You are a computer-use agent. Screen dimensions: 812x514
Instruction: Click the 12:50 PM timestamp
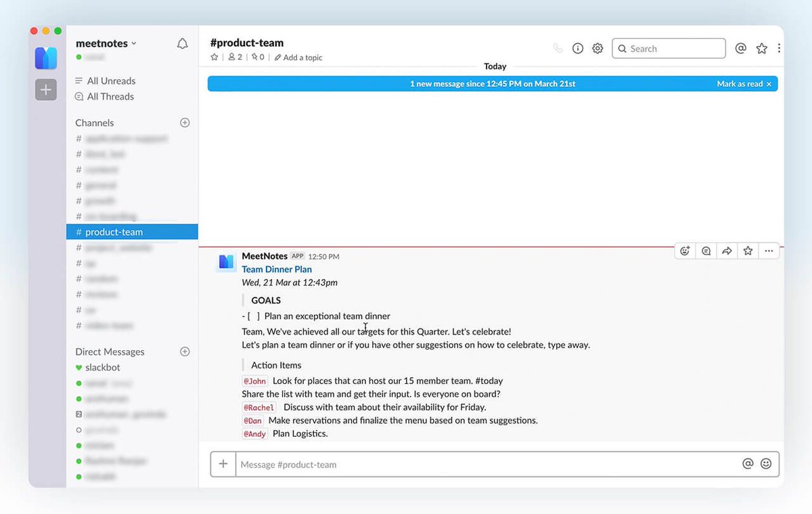323,257
